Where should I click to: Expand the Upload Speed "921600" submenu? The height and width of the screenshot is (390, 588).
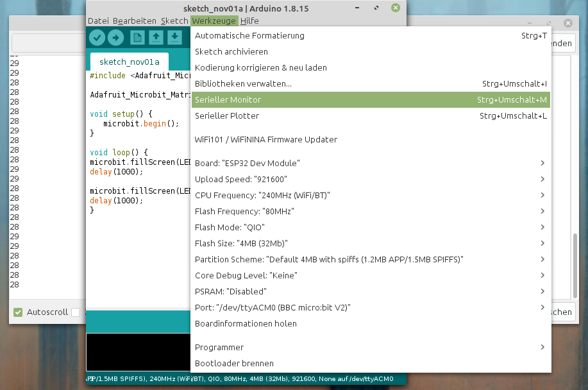click(x=370, y=179)
